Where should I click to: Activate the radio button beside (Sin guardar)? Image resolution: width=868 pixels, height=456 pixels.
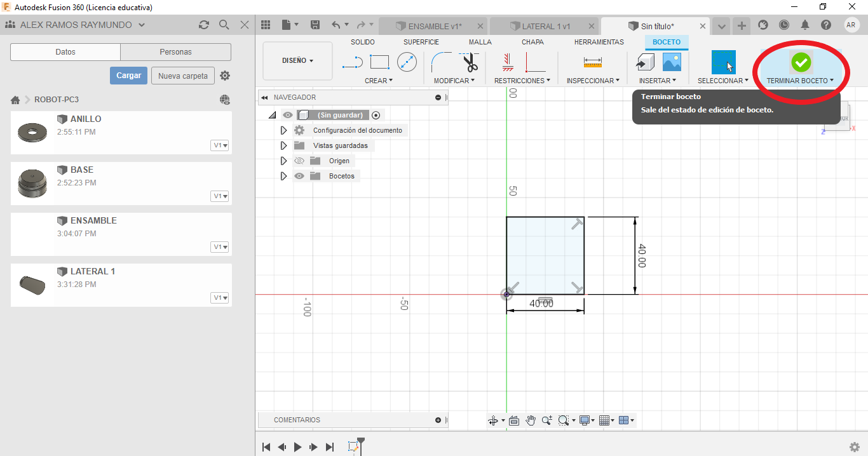click(376, 115)
